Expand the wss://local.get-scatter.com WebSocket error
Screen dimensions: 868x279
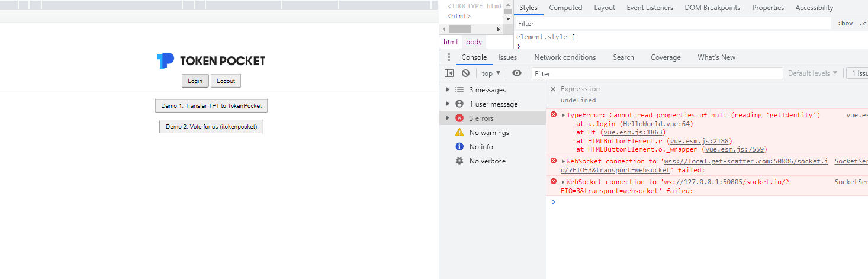[x=564, y=161]
